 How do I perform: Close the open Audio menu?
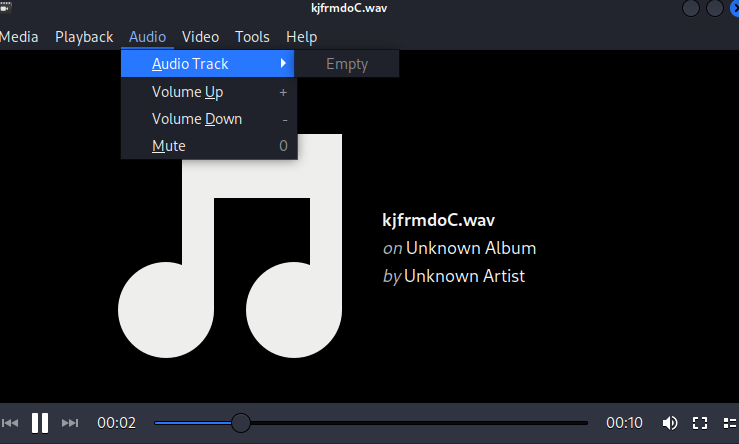click(x=148, y=37)
